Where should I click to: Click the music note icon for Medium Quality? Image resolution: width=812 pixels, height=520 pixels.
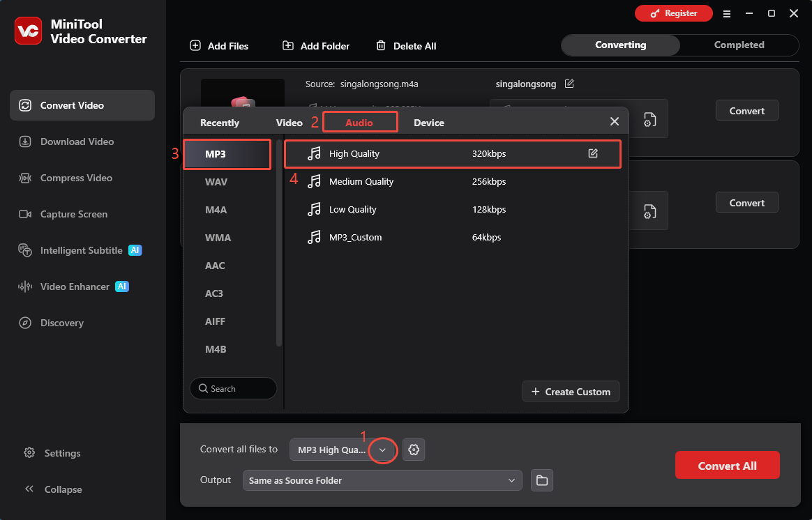[314, 182]
